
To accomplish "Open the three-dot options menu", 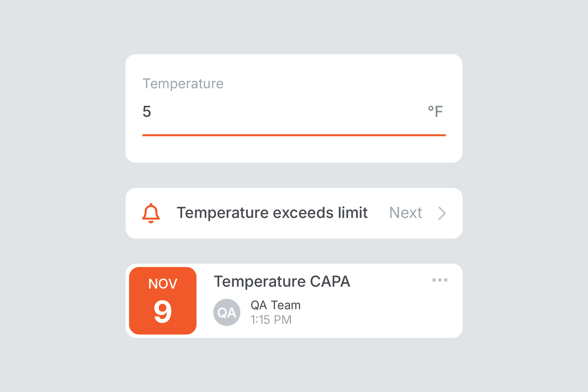I will pyautogui.click(x=440, y=280).
